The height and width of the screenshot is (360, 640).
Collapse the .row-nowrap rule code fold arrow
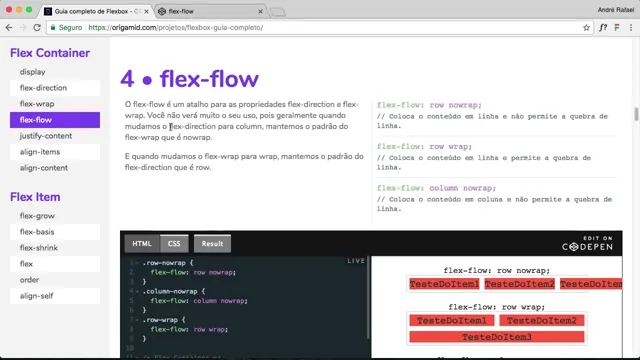(x=137, y=263)
